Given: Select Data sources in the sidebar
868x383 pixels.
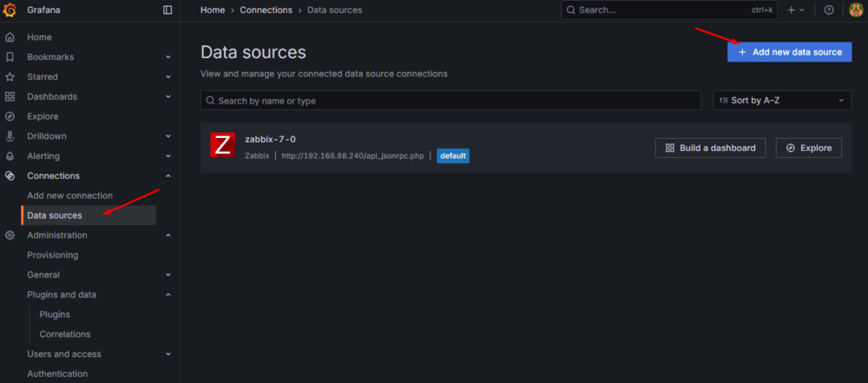Looking at the screenshot, I should (55, 215).
